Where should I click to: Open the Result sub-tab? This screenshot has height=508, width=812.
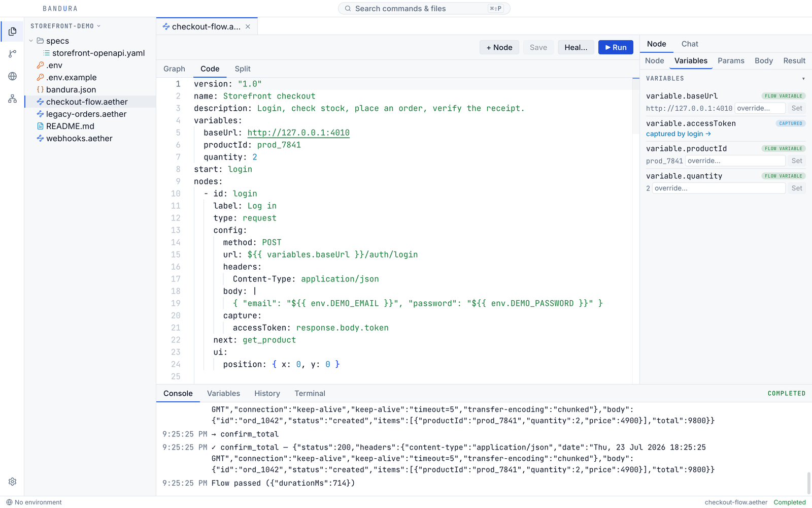tap(794, 60)
